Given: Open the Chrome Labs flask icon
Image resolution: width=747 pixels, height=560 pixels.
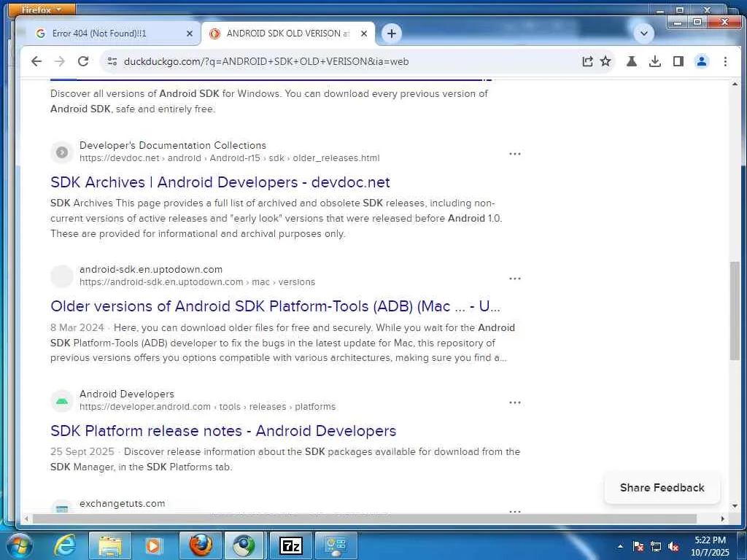Looking at the screenshot, I should 632,61.
